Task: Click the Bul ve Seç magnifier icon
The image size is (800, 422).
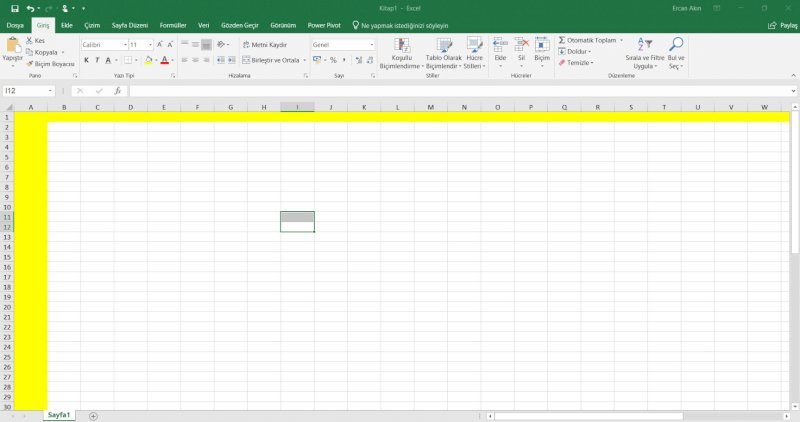Action: click(x=676, y=45)
